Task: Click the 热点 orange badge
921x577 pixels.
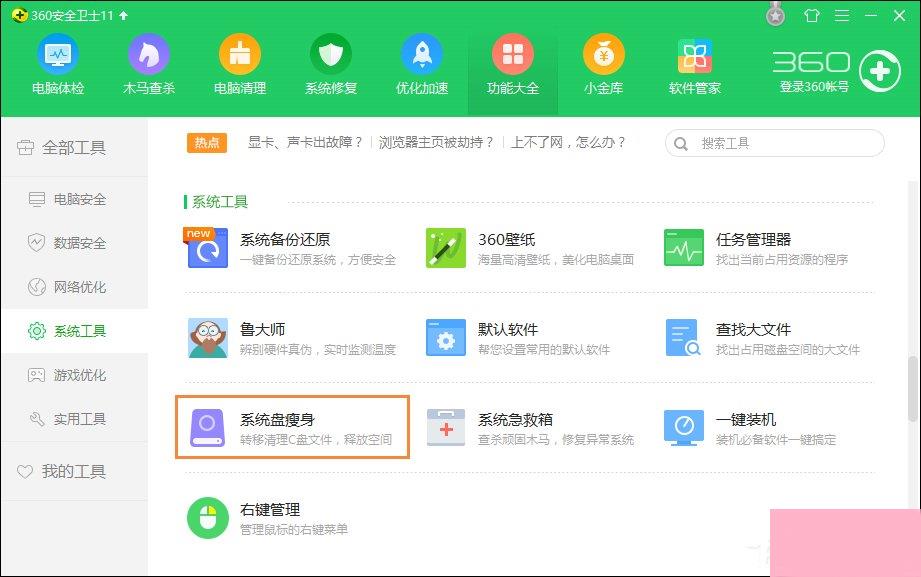Action: point(207,142)
